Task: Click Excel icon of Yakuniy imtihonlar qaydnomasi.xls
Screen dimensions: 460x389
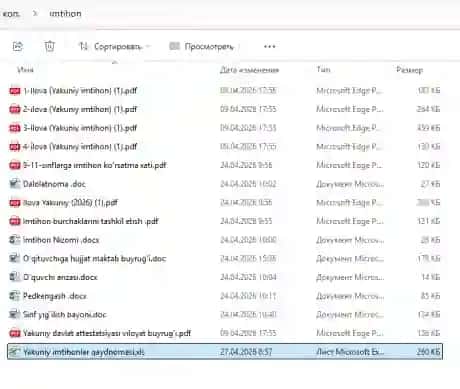Action: 15,352
